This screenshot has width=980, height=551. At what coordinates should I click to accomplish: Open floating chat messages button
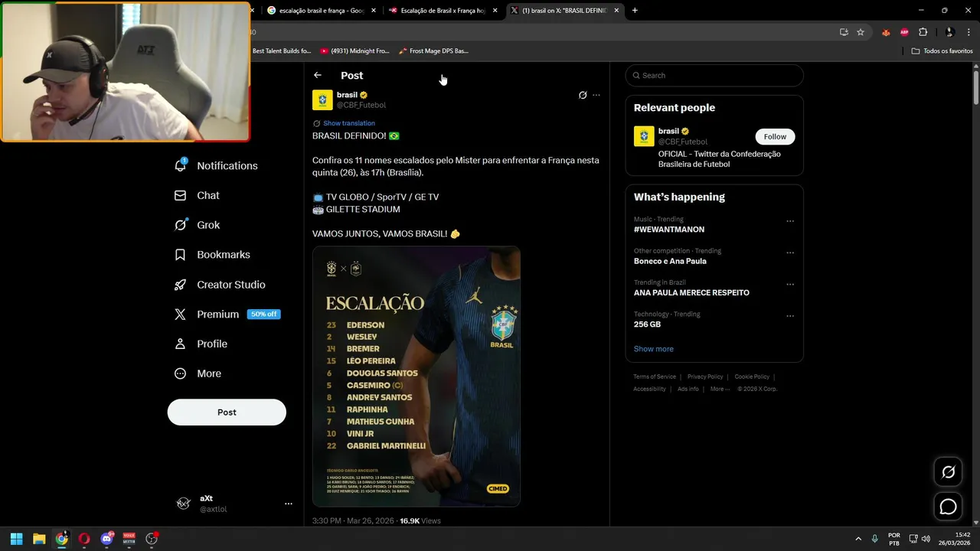pos(948,507)
